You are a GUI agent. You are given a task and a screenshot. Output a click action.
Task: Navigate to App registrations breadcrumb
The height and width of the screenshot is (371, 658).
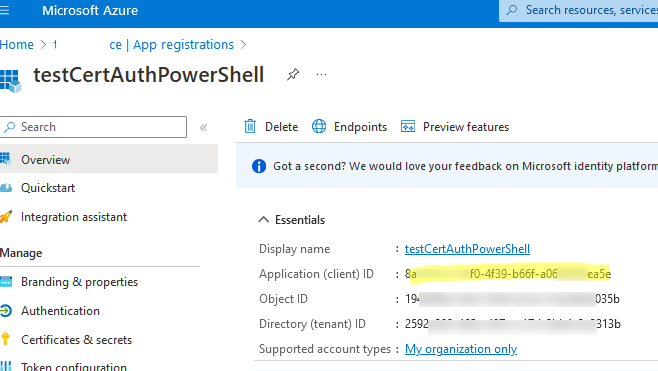pos(183,44)
